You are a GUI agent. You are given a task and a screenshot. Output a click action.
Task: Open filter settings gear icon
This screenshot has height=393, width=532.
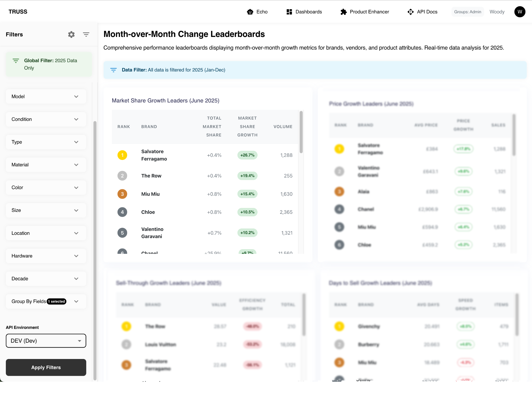[x=71, y=35]
